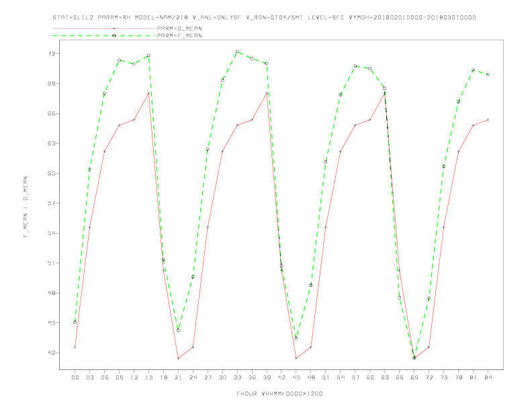The height and width of the screenshot is (411, 532).
Task: Click the x-axis hour label 36
Action: tap(252, 377)
